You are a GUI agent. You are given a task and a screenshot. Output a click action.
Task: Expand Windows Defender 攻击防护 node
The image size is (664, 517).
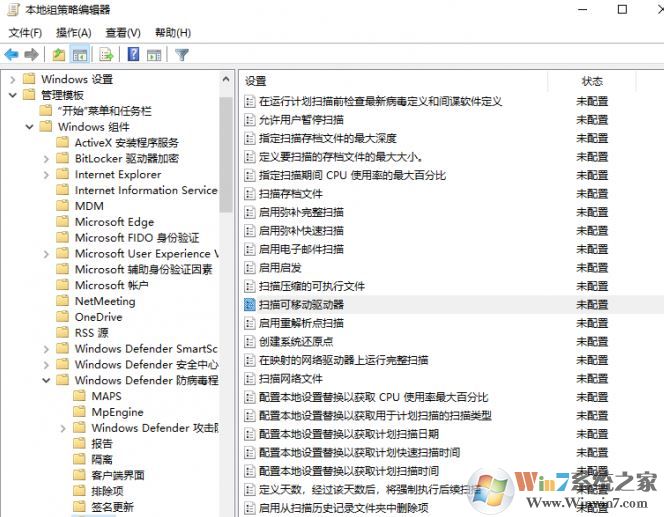tap(63, 428)
